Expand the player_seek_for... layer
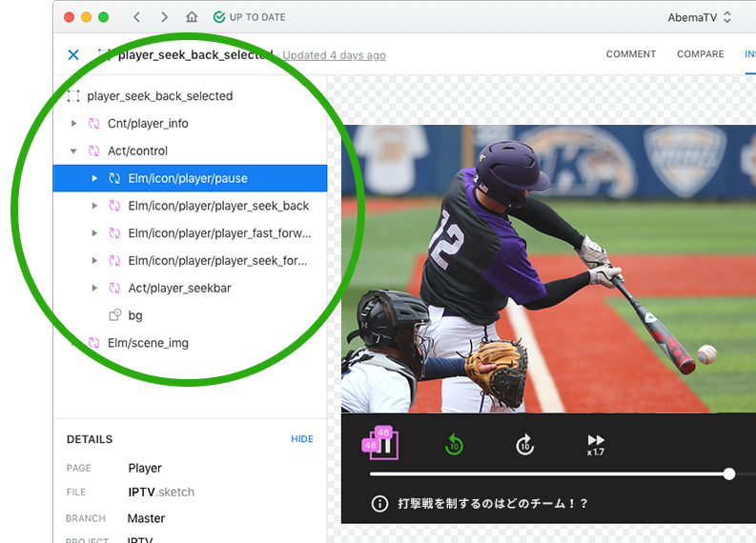The image size is (756, 543). tap(94, 261)
